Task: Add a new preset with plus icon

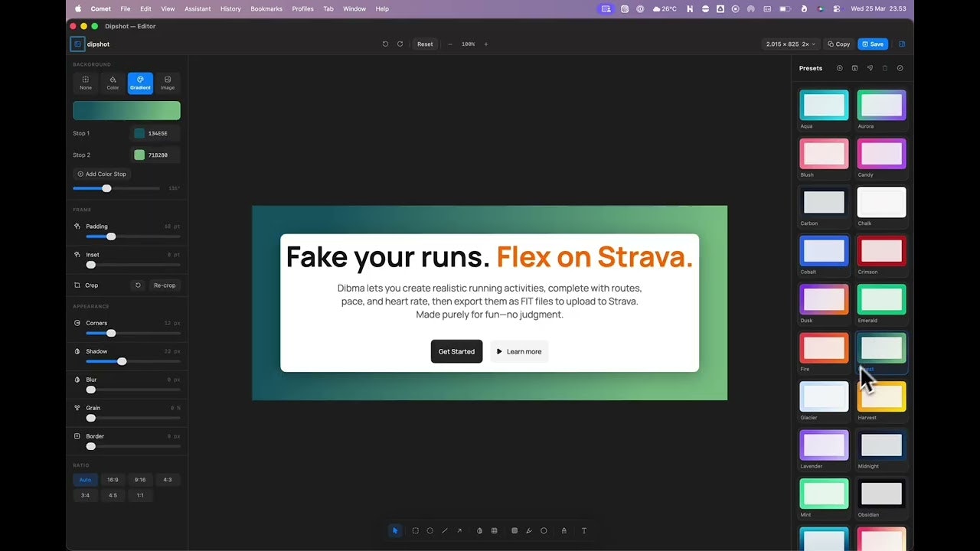Action: click(x=839, y=68)
